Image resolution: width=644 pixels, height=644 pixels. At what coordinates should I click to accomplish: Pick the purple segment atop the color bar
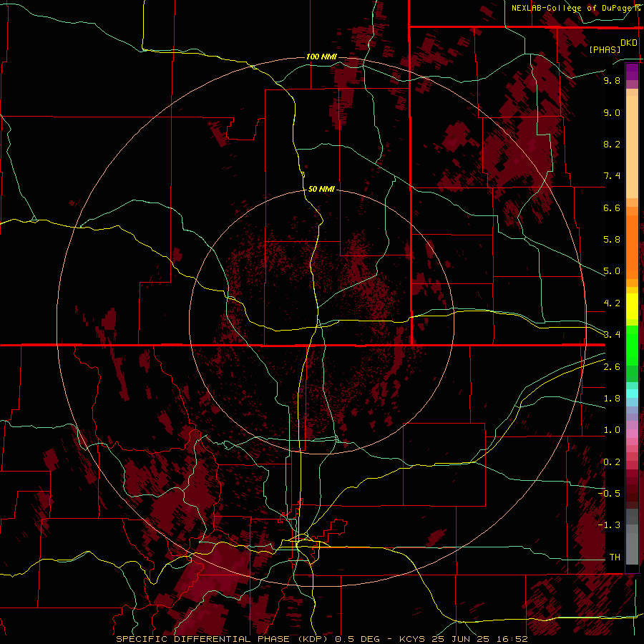[632, 72]
